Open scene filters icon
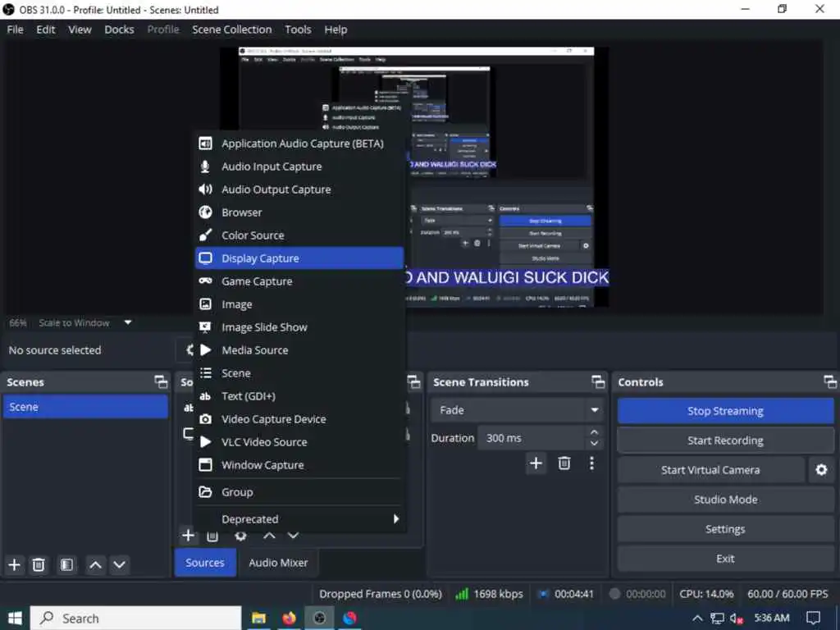Image resolution: width=840 pixels, height=630 pixels. (67, 564)
